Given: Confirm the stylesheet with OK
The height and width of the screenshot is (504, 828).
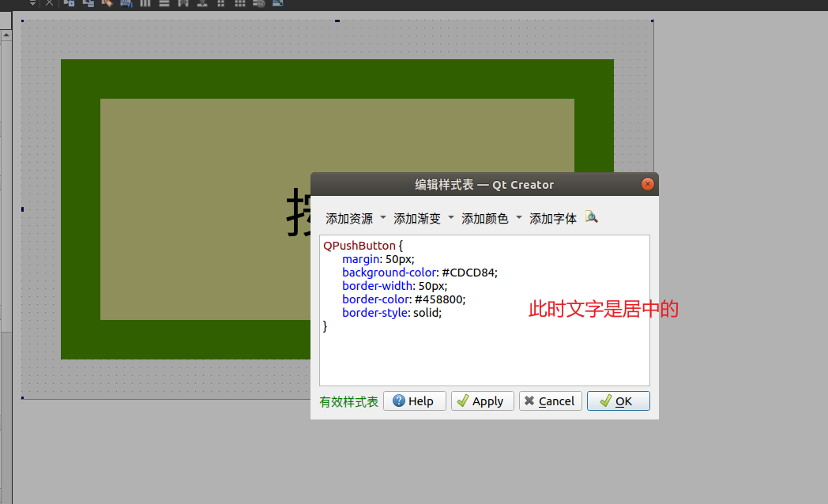Looking at the screenshot, I should click(x=619, y=401).
